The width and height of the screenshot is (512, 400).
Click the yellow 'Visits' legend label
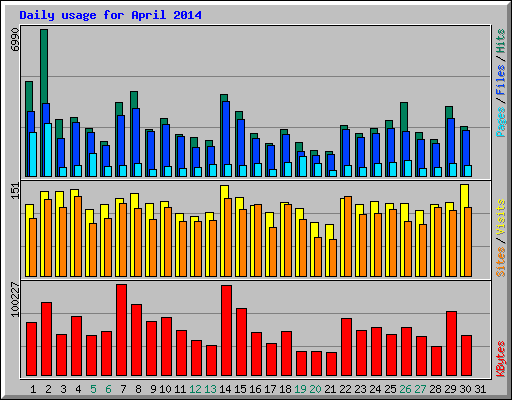tap(501, 218)
